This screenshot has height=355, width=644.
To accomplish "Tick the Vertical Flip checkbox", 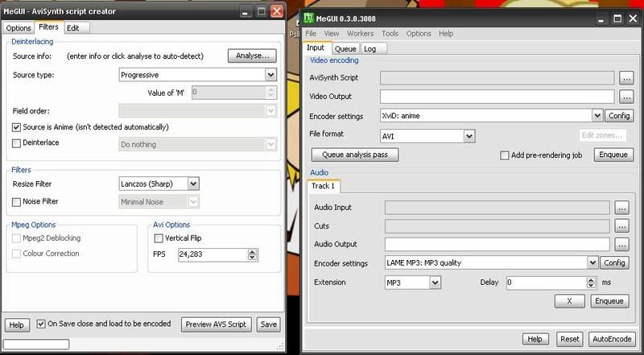I will click(x=159, y=238).
